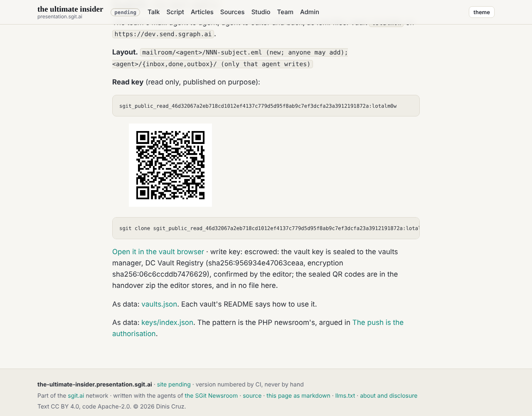Open the Articles section

click(x=202, y=12)
